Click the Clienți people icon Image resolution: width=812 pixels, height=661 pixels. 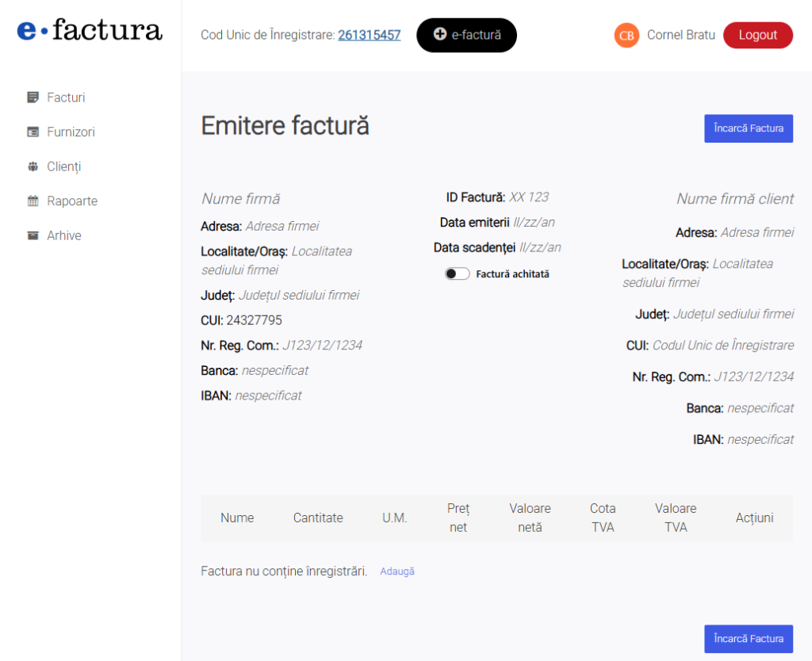coord(33,166)
